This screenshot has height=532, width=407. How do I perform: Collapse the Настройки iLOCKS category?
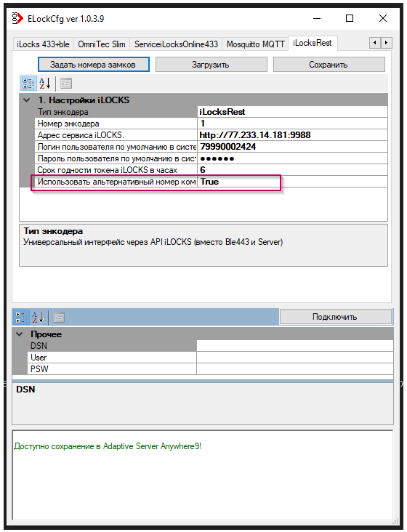pyautogui.click(x=26, y=100)
